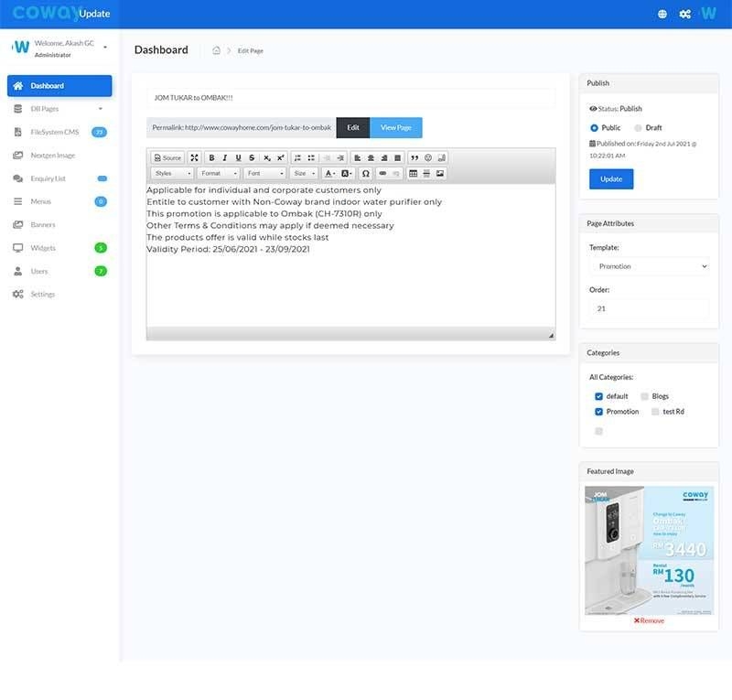Screen dimensions: 732x700
Task: Click the Source view button
Action: (x=167, y=158)
